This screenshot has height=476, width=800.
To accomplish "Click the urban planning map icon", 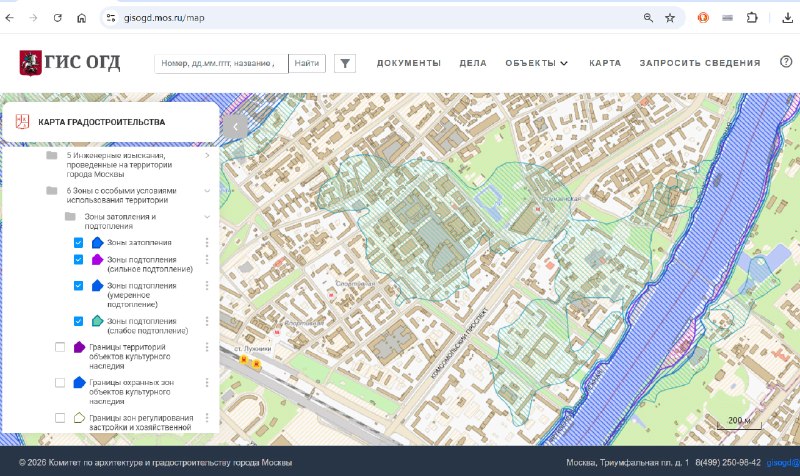I will click(x=22, y=122).
